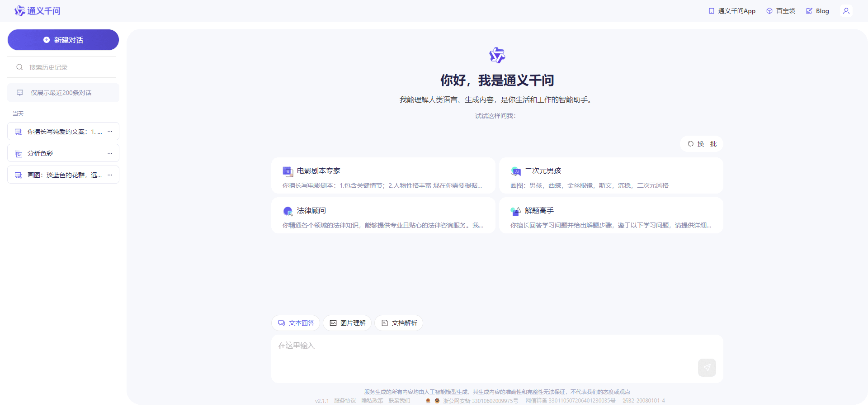Click the message icon in 仅展示最近200条对话
The height and width of the screenshot is (412, 868).
click(20, 93)
